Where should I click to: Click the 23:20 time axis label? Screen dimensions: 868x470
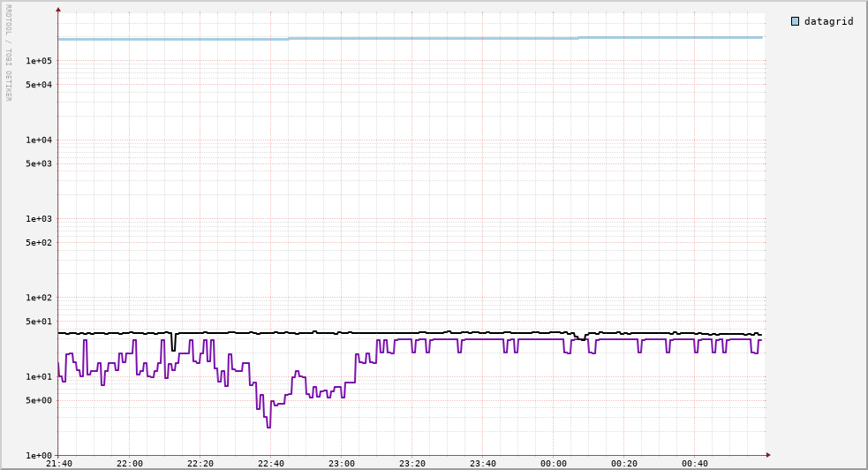tap(412, 464)
